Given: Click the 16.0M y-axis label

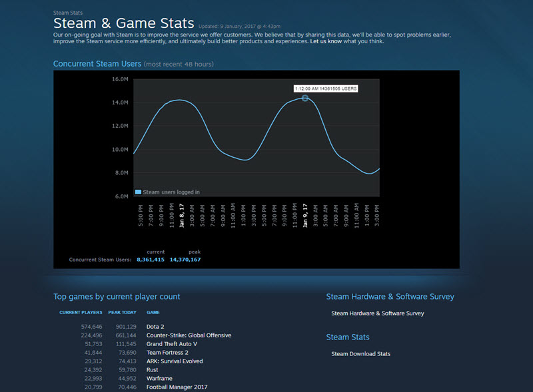Looking at the screenshot, I should click(x=120, y=79).
